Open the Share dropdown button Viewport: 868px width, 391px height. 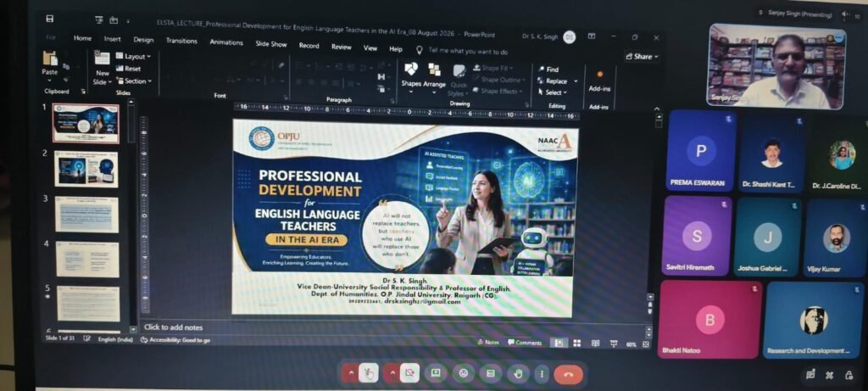pyautogui.click(x=643, y=57)
